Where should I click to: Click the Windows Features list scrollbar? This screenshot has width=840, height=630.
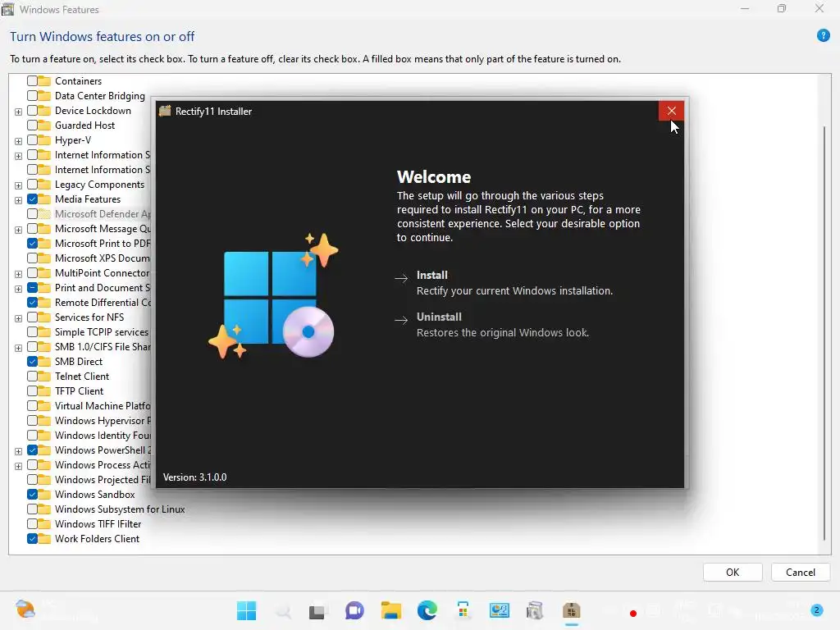tap(824, 332)
